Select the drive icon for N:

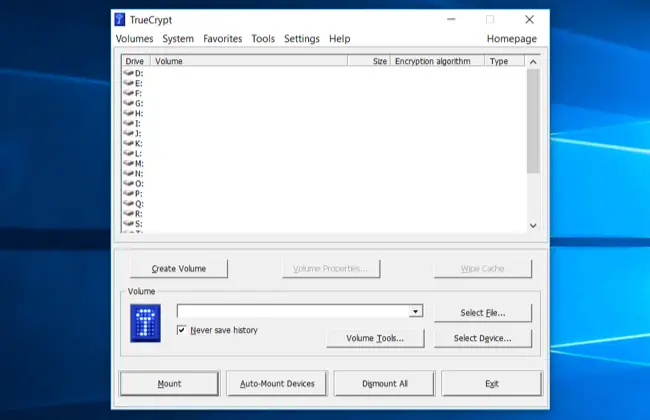coord(129,173)
